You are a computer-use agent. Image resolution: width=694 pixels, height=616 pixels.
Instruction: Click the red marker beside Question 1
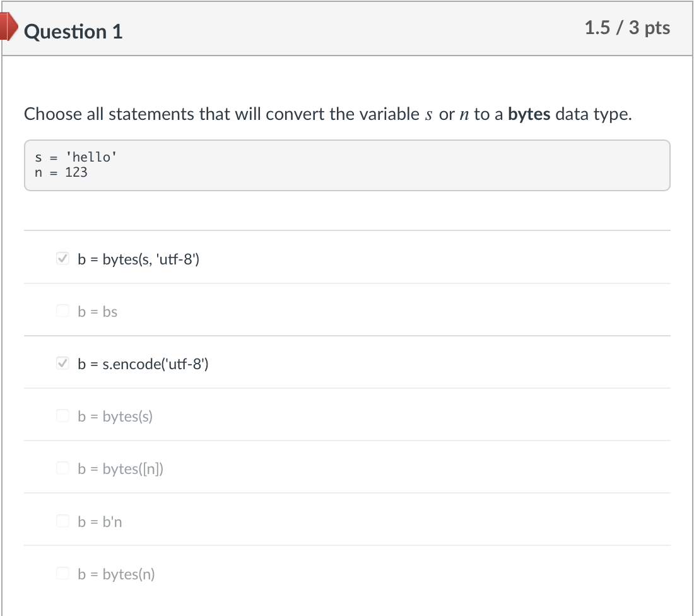(x=9, y=28)
